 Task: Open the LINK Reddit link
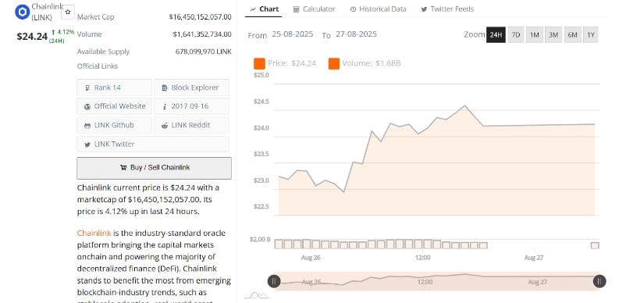click(x=191, y=125)
